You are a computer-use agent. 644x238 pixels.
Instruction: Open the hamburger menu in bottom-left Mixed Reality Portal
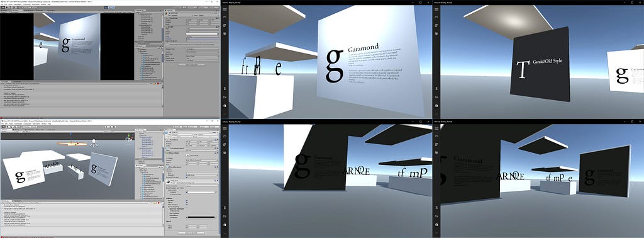click(225, 128)
